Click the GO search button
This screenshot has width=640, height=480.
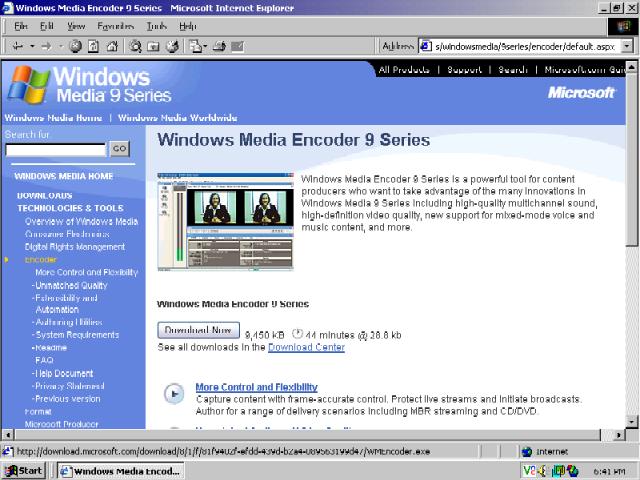coord(119,149)
